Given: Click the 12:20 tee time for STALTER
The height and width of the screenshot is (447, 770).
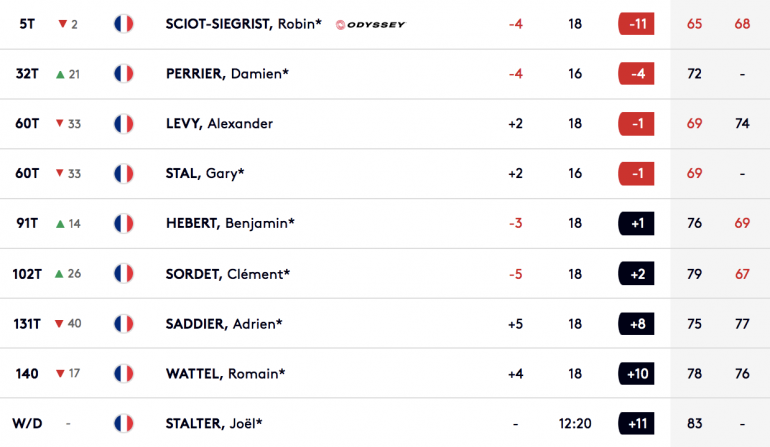Looking at the screenshot, I should [x=575, y=423].
